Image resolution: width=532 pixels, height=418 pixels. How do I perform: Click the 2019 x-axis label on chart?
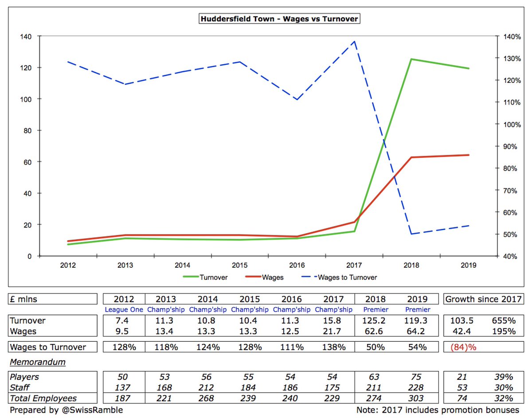click(x=469, y=265)
